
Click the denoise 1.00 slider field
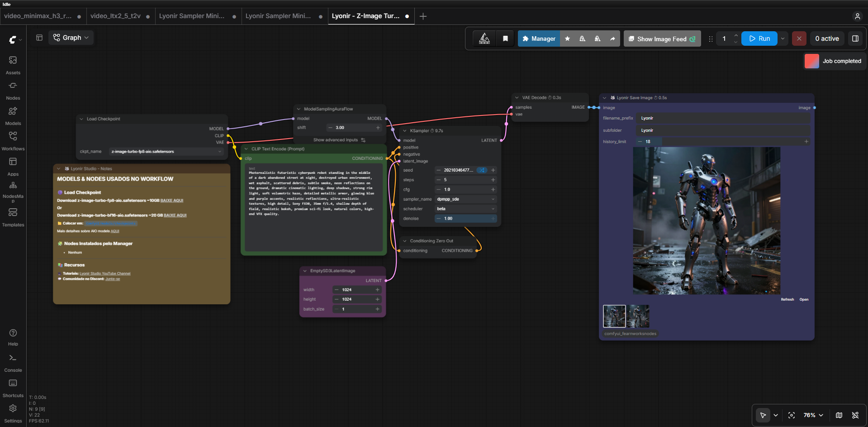pos(466,219)
